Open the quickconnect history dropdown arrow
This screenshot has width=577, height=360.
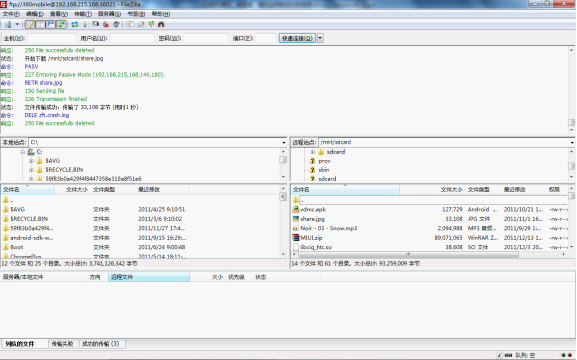coord(320,38)
